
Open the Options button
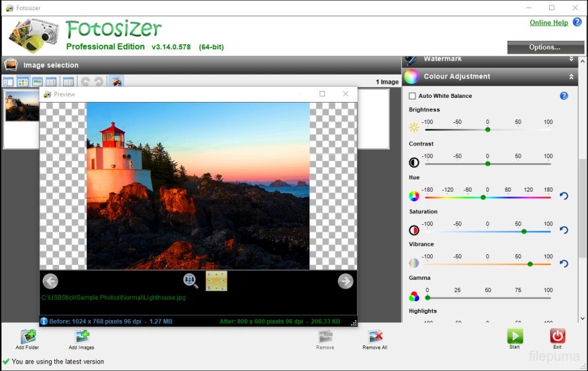(x=544, y=47)
